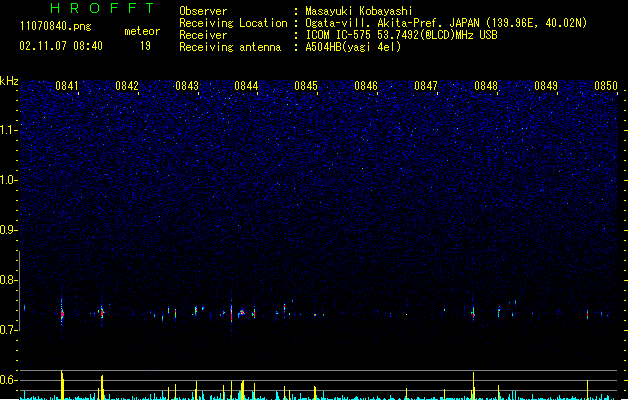Click the strong meteor echo near 0841
The height and width of the screenshot is (400, 629).
point(62,314)
